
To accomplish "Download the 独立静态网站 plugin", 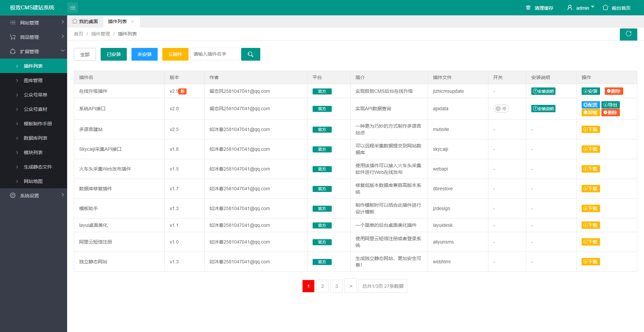I will coord(591,262).
